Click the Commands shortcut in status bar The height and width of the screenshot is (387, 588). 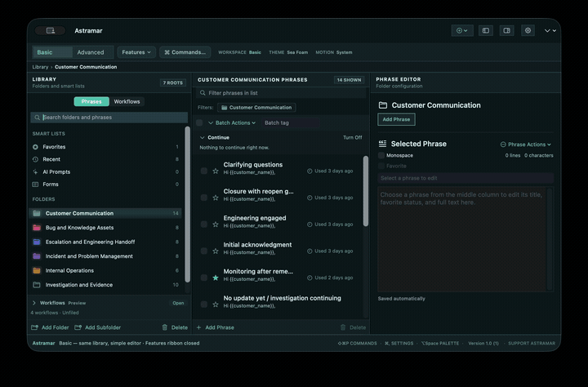coord(358,343)
